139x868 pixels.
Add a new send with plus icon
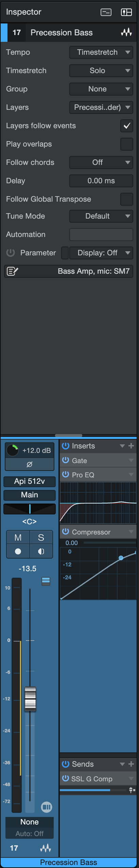point(131,764)
